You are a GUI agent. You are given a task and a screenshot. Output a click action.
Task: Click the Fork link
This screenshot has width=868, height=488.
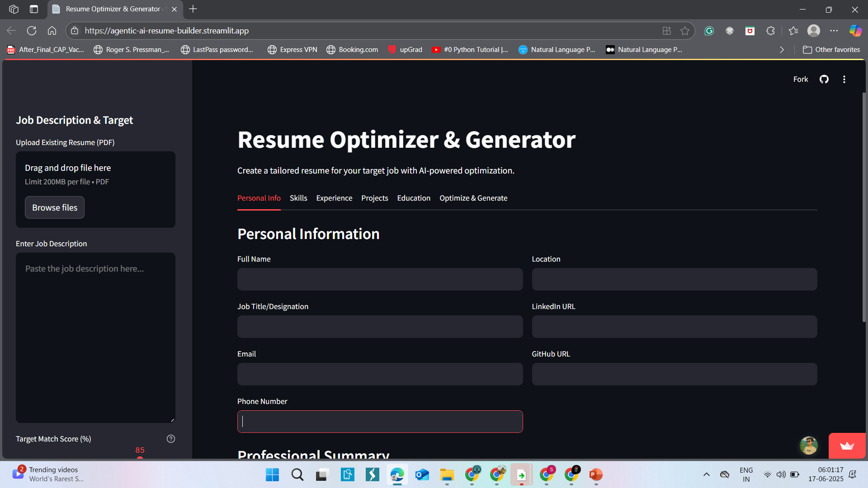(x=800, y=79)
